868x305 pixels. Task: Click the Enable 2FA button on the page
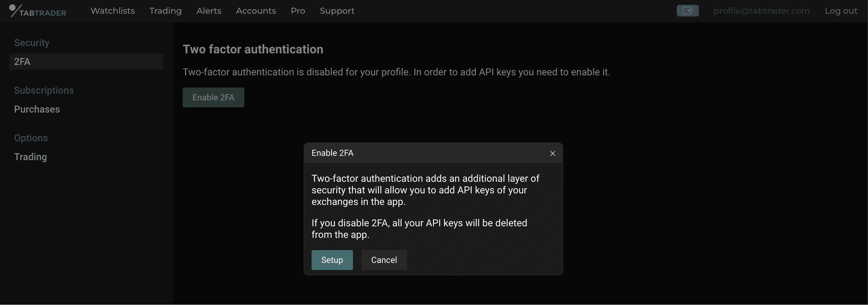[x=213, y=98]
